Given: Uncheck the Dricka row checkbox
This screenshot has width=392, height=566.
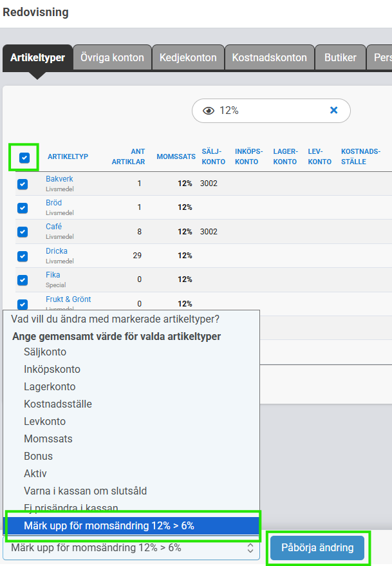Looking at the screenshot, I should point(23,256).
